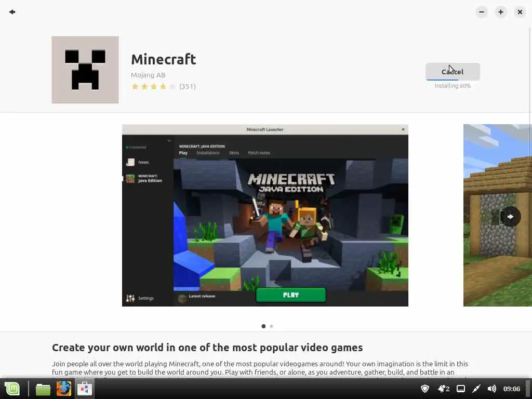
Task: Go back using the back arrow
Action: point(12,12)
